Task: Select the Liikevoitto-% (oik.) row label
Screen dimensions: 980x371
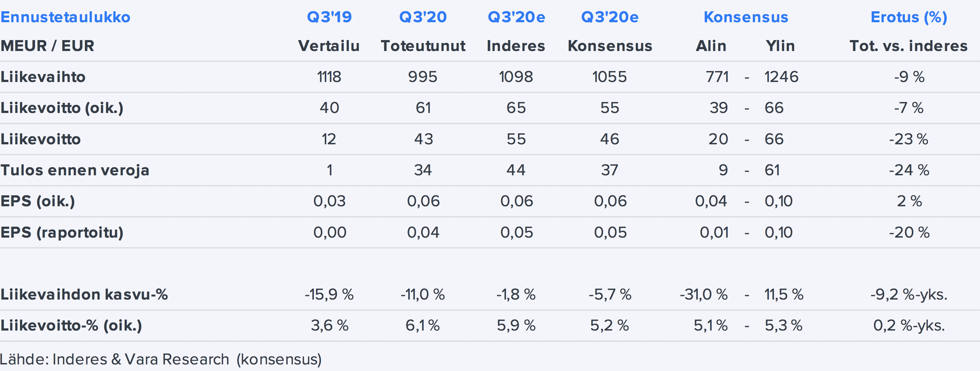Action: [71, 325]
